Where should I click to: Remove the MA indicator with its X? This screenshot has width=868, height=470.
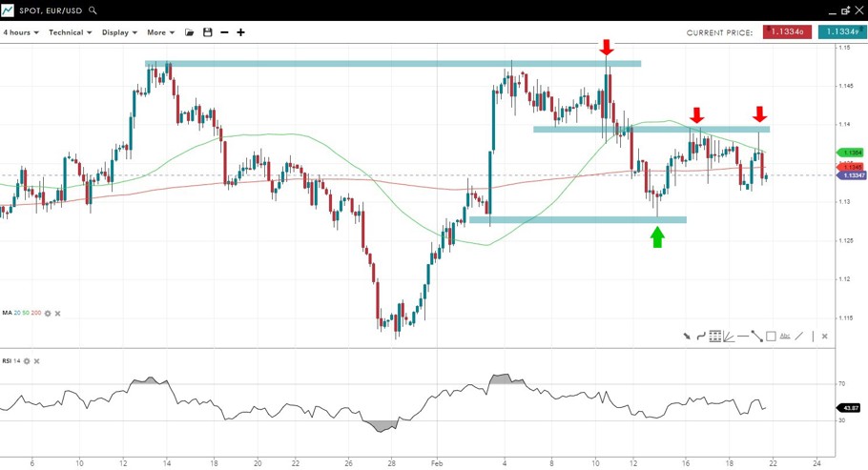57,313
